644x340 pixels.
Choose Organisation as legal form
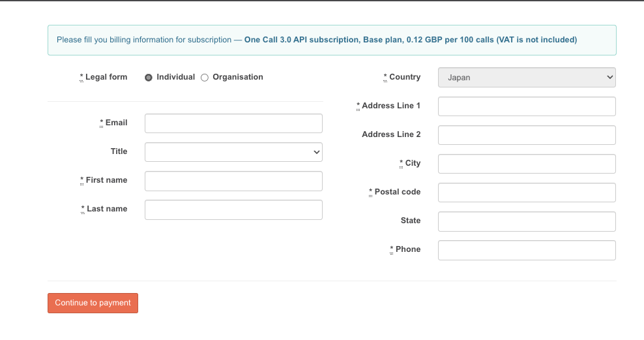tap(205, 77)
